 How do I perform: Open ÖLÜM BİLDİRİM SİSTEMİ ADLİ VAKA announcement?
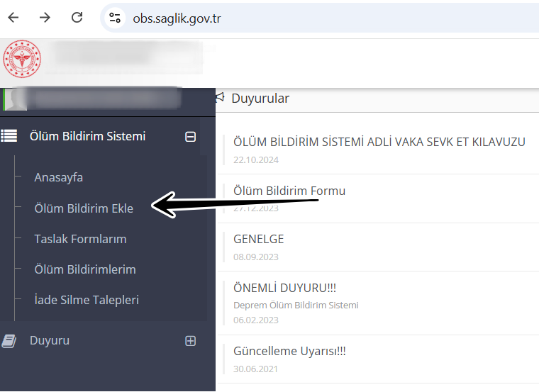379,142
